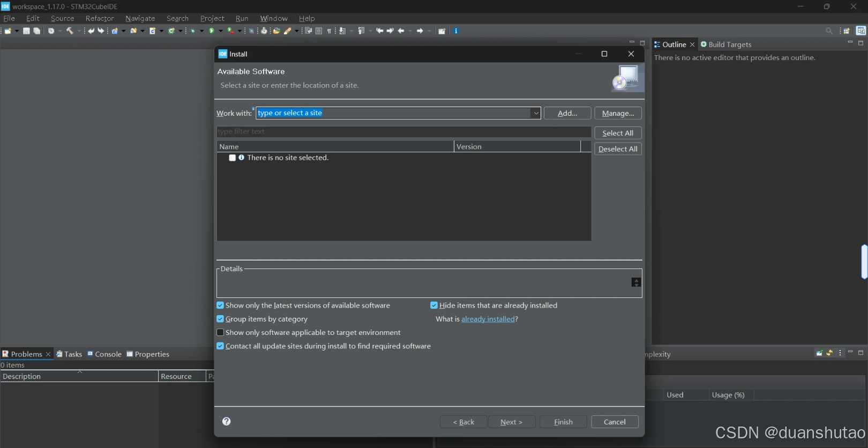Close the Problems tab with its X
868x448 pixels.
tap(48, 354)
